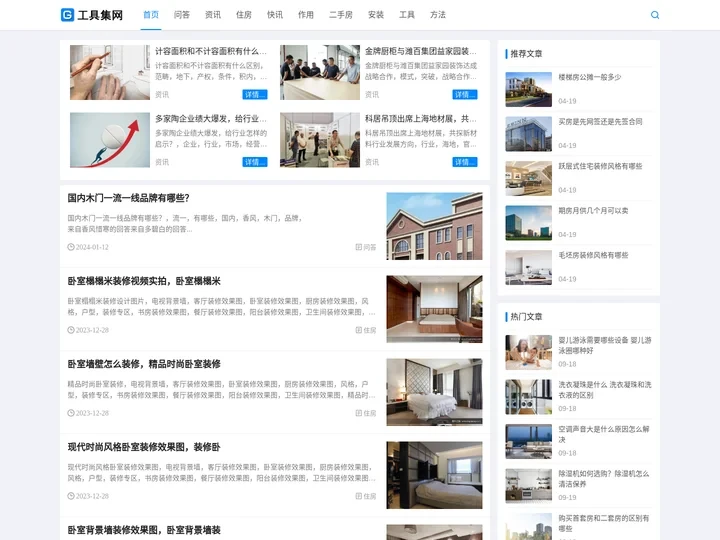Image resolution: width=720 pixels, height=540 pixels.
Task: Click thumbnail beside 毛坯房装修风格有哪些
Action: click(529, 267)
